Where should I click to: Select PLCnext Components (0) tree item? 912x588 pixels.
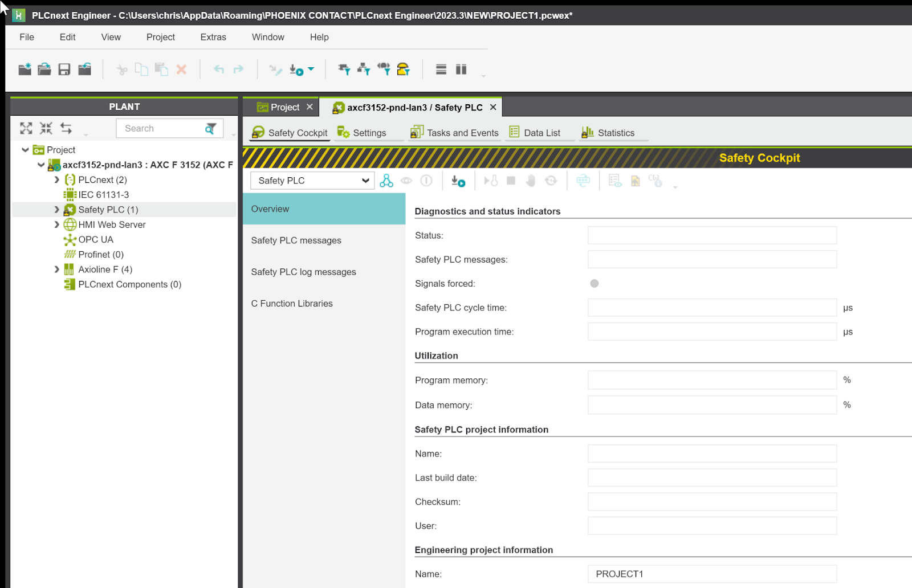[130, 284]
